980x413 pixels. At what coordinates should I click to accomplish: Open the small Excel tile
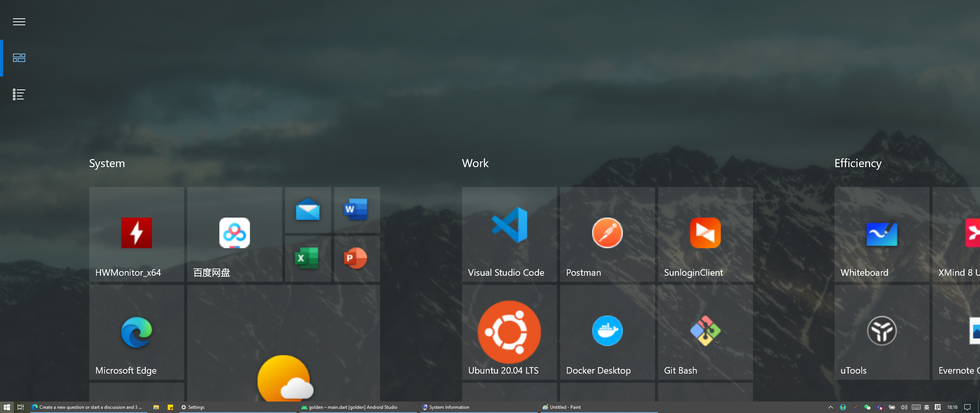(308, 259)
